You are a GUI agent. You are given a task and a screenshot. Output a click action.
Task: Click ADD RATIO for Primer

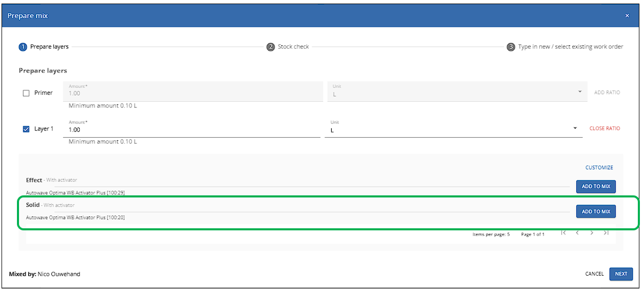607,93
